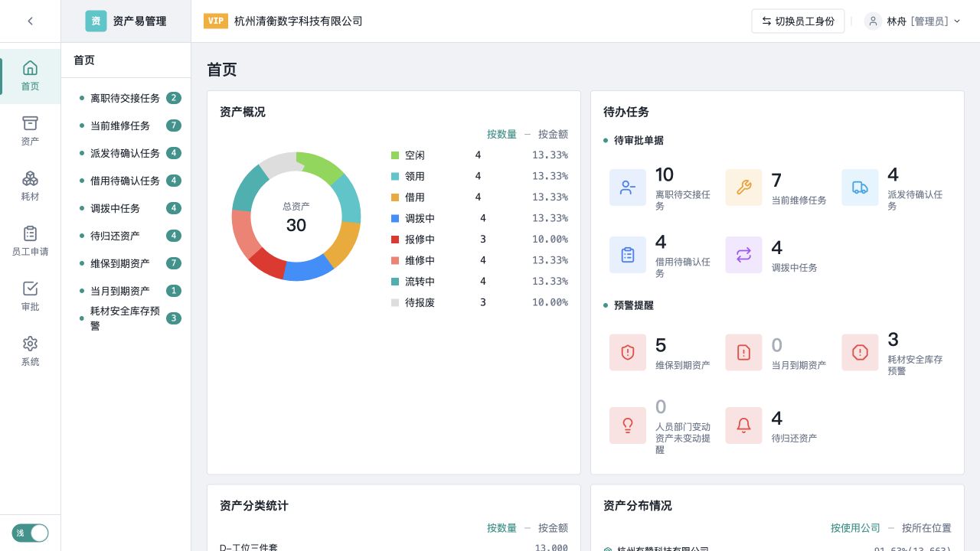Click the octagon alert icon for 耗材安全库存预警
Image resolution: width=980 pixels, height=551 pixels.
(x=860, y=352)
